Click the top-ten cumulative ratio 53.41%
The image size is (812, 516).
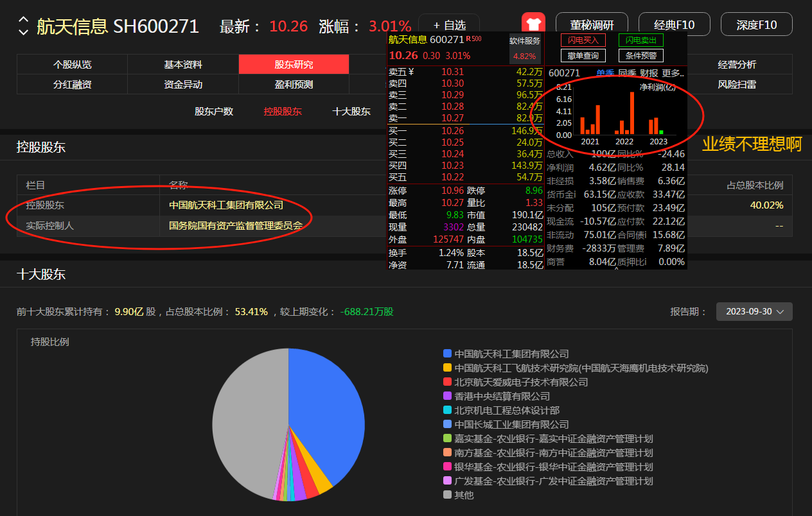point(251,312)
